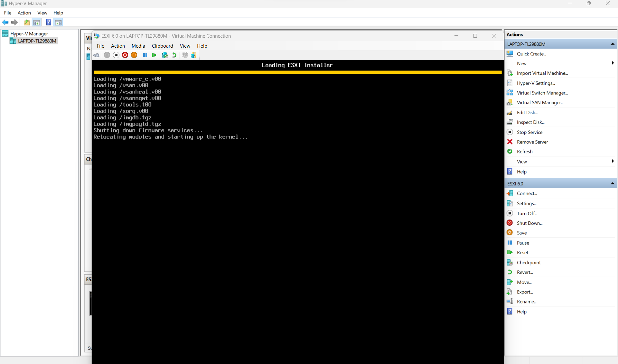Open Help menu in VM Connection window
Screen dimensions: 618x364
click(x=202, y=46)
